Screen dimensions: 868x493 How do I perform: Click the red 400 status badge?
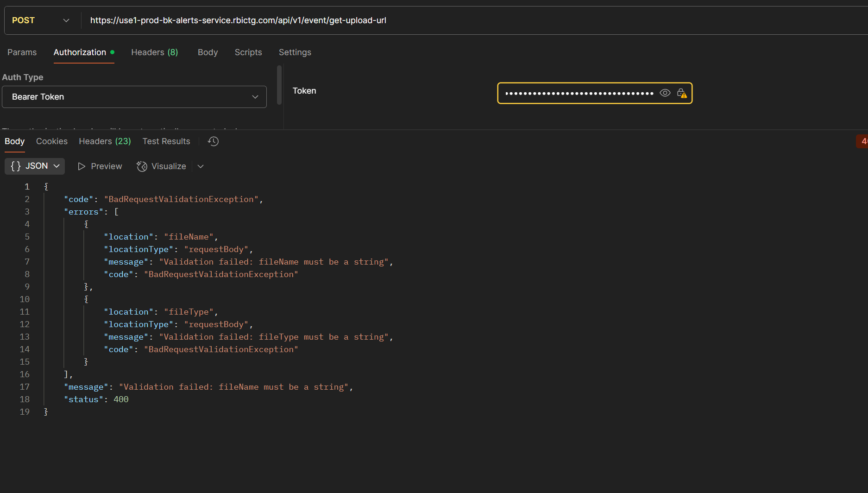click(862, 141)
